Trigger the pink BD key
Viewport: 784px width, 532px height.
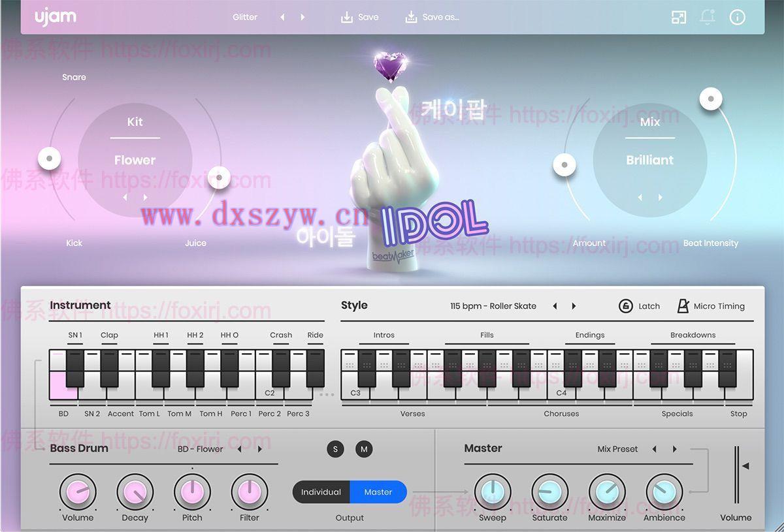coord(63,385)
